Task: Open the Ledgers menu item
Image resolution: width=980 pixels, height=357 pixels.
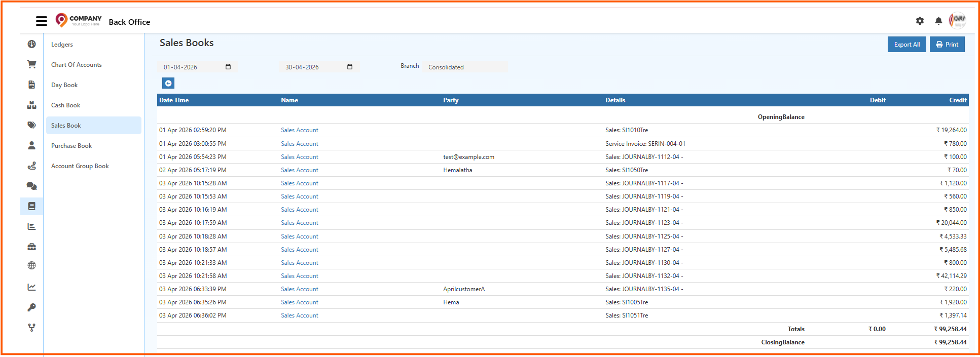Action: coord(62,45)
